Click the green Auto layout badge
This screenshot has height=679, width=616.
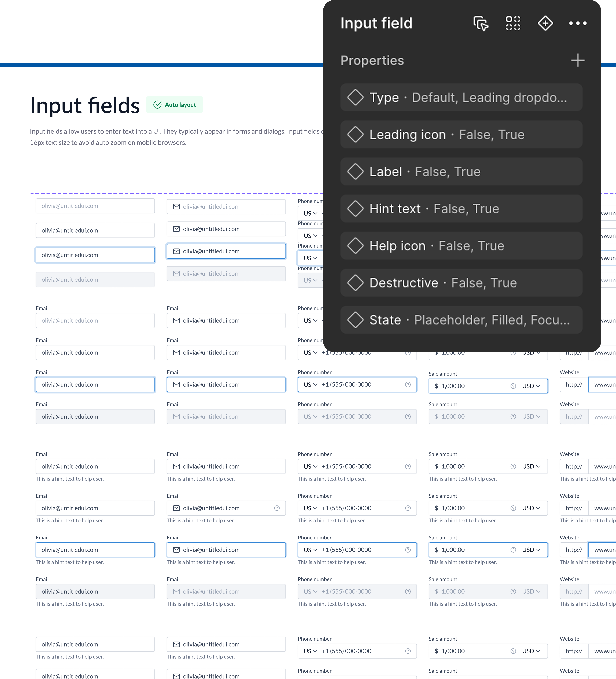[x=174, y=105]
